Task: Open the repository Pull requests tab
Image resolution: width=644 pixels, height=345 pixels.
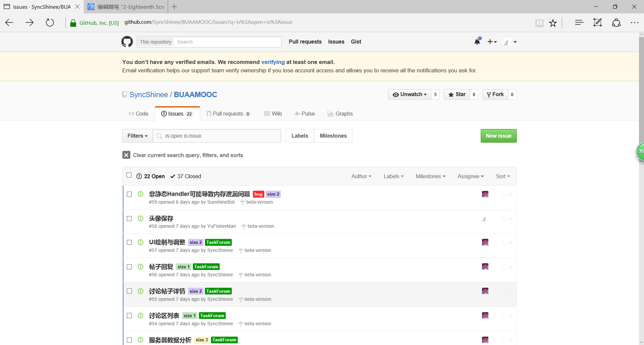Action: pyautogui.click(x=228, y=114)
